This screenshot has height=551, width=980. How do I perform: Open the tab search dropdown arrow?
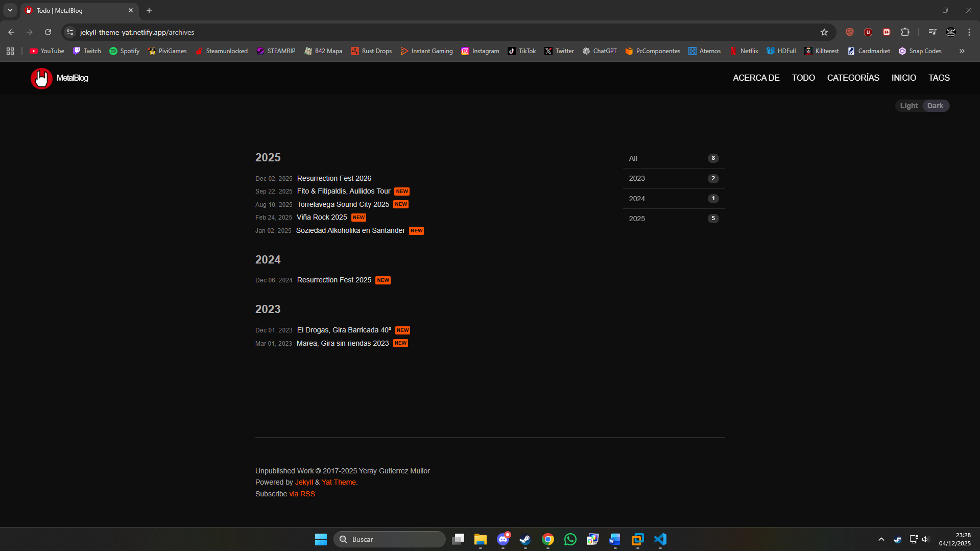coord(10,10)
